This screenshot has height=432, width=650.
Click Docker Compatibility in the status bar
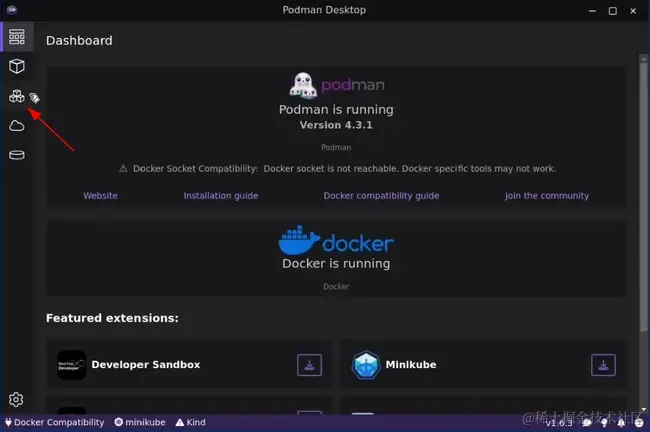pos(55,422)
